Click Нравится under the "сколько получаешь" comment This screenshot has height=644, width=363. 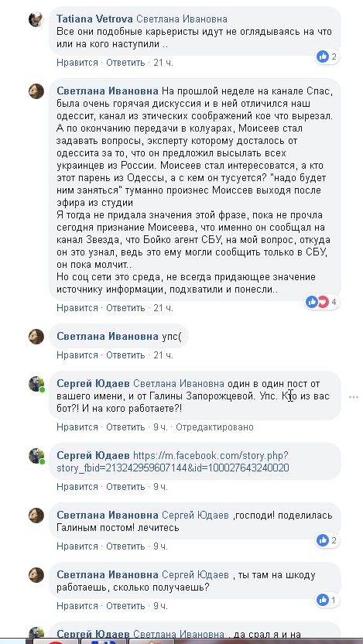click(77, 606)
